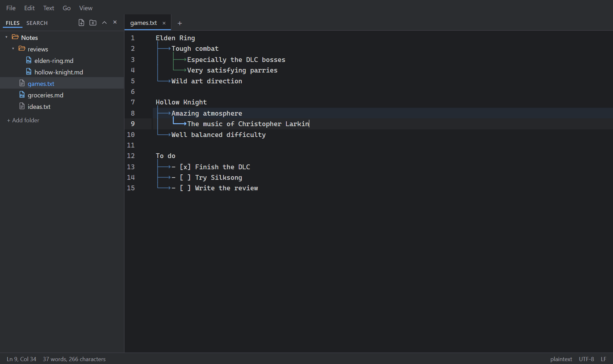Click the new file icon in sidebar
Screen dimensions: 613x364
81,23
